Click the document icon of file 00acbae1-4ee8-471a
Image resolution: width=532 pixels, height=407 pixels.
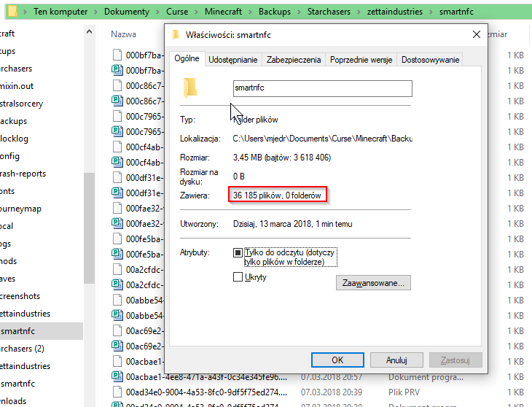click(x=117, y=377)
